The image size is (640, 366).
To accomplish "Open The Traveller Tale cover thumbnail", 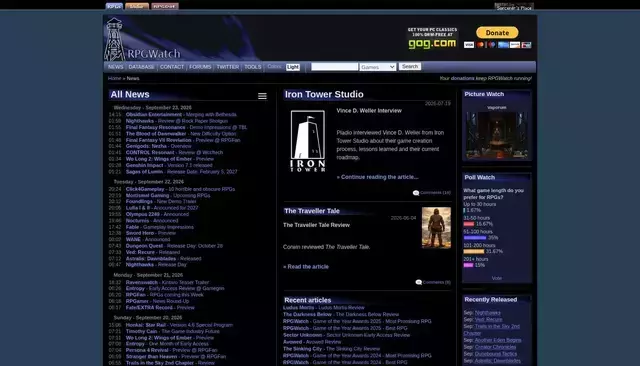I will [x=436, y=227].
